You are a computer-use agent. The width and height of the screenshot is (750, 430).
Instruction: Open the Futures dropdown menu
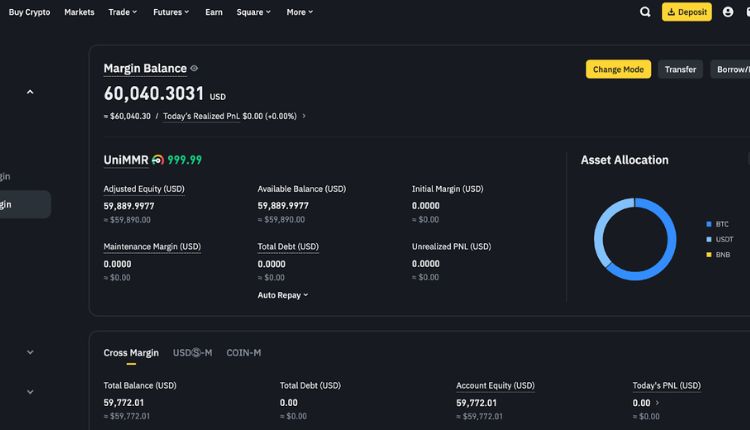tap(171, 12)
